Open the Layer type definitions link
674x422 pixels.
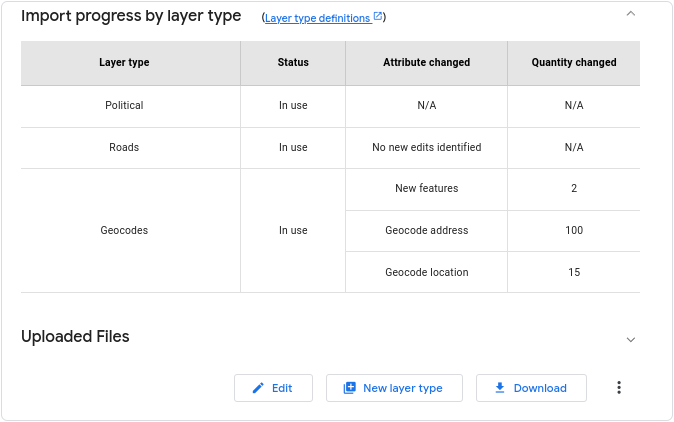tap(317, 18)
